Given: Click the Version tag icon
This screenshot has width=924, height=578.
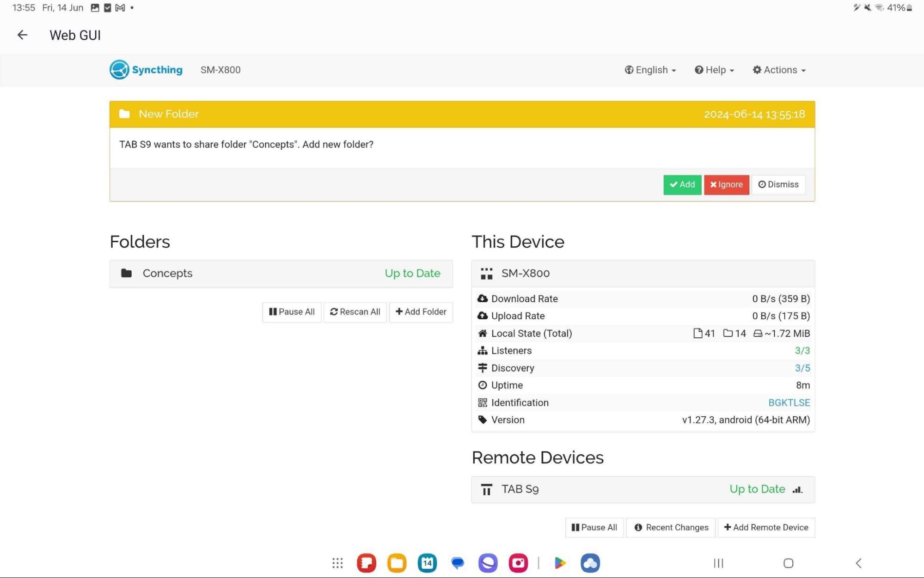Looking at the screenshot, I should click(x=483, y=420).
